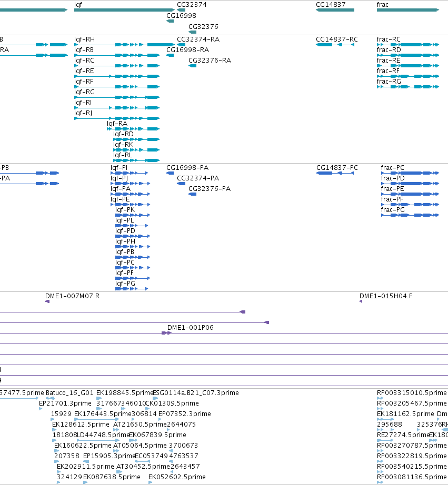The width and height of the screenshot is (448, 485).
Task: Click the frac-RE transcript label
Action: 389,60
